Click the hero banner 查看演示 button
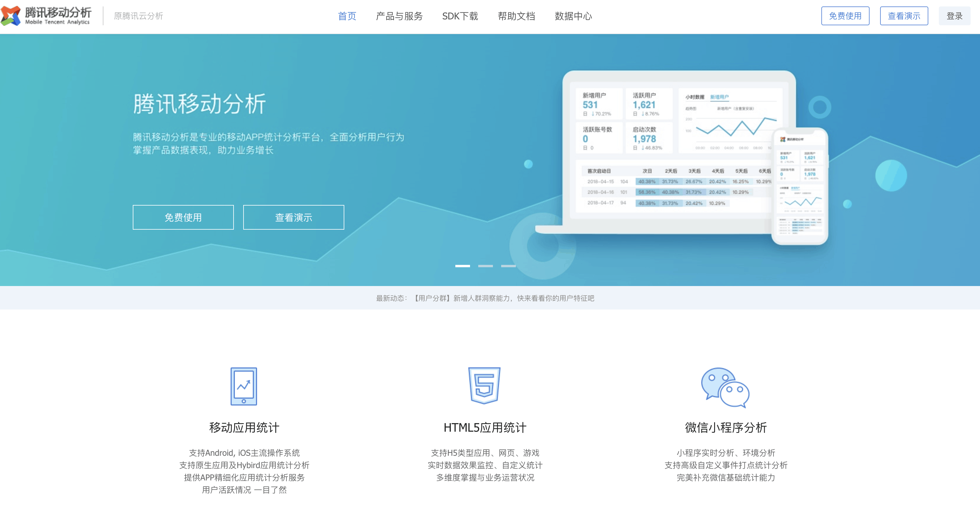Viewport: 980px width, 528px height. click(x=293, y=217)
